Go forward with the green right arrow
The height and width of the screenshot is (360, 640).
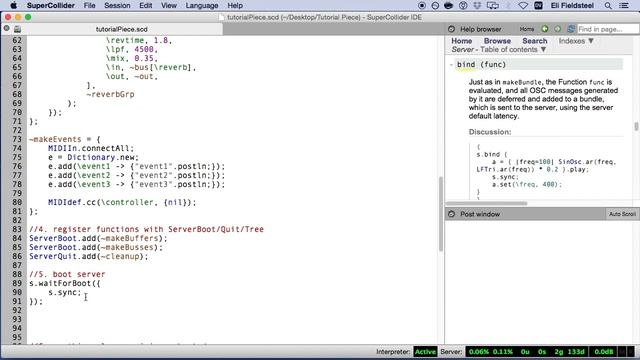click(558, 29)
